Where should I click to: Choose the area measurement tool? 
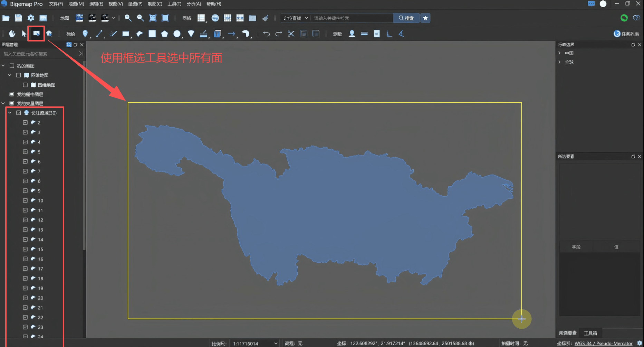377,34
